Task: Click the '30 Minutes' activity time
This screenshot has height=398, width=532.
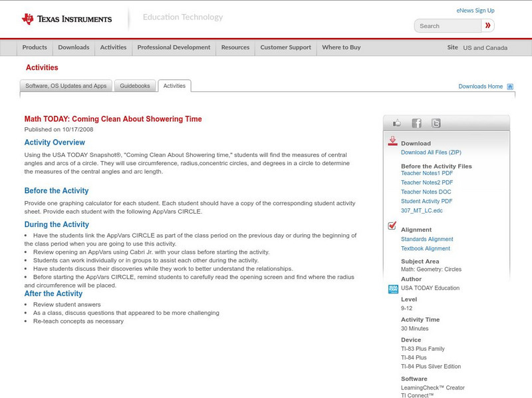Action: click(x=414, y=329)
